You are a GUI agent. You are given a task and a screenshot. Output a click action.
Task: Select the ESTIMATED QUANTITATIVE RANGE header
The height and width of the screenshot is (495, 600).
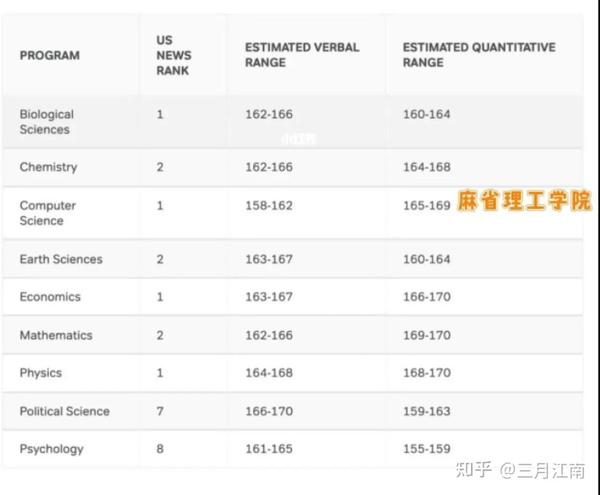click(x=478, y=55)
